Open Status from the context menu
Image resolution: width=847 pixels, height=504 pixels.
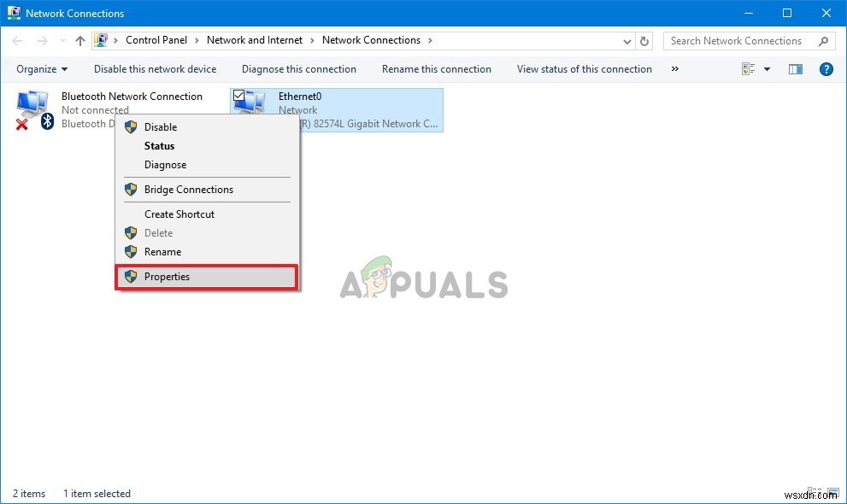207,146
